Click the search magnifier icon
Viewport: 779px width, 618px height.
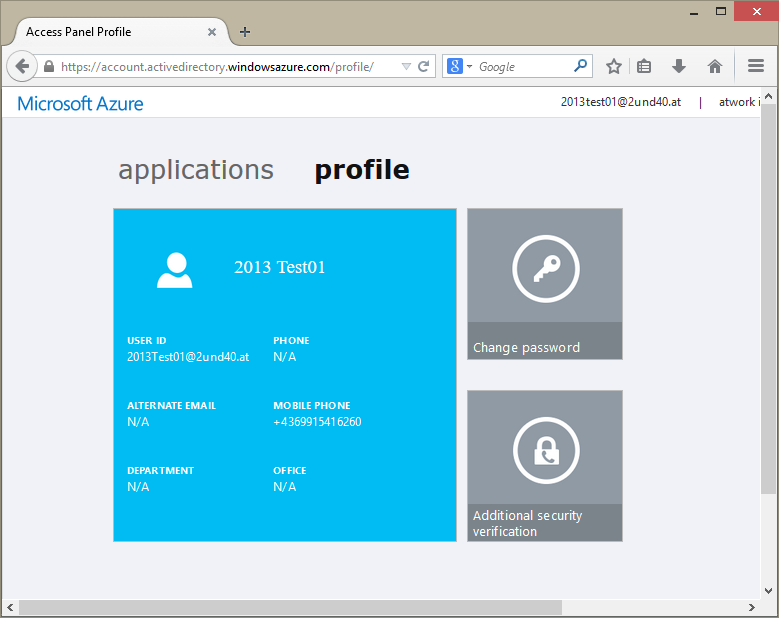[x=580, y=66]
